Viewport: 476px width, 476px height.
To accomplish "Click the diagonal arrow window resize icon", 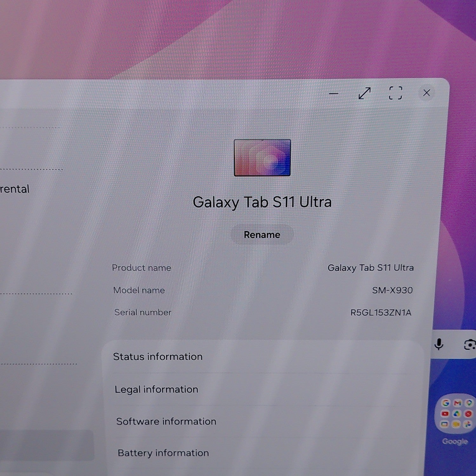I will [x=364, y=93].
